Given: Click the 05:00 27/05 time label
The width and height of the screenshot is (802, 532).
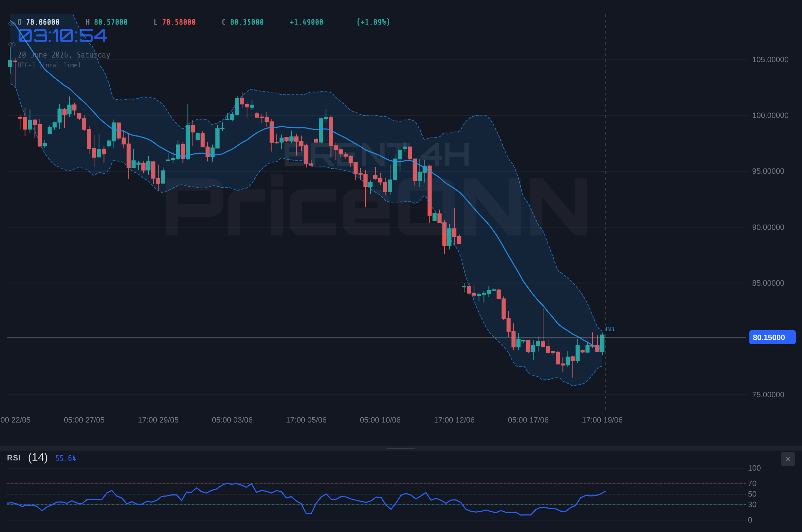Looking at the screenshot, I should click(x=84, y=420).
